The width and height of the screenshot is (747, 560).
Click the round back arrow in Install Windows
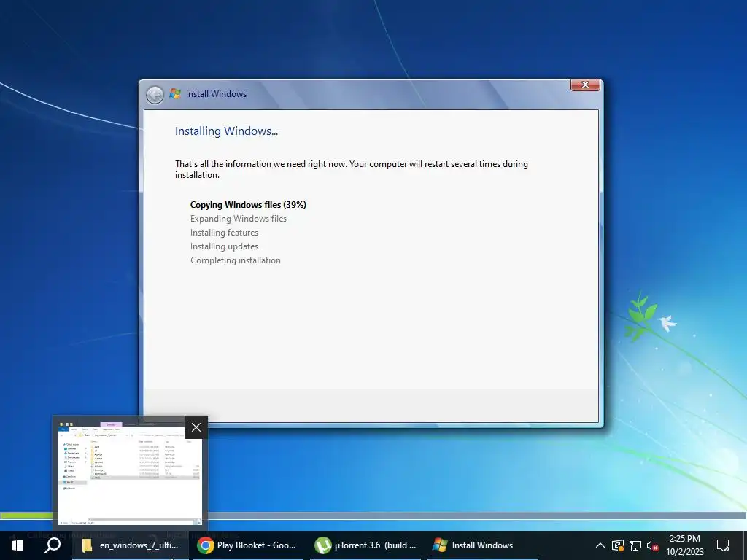pyautogui.click(x=155, y=95)
